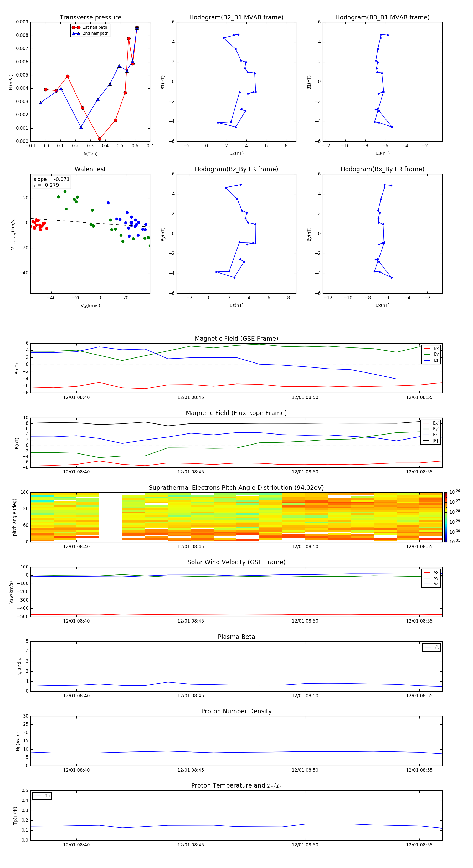Select the "1st half path" legend entry
Image resolution: width=473 pixels, height=868 pixels.
tap(90, 27)
